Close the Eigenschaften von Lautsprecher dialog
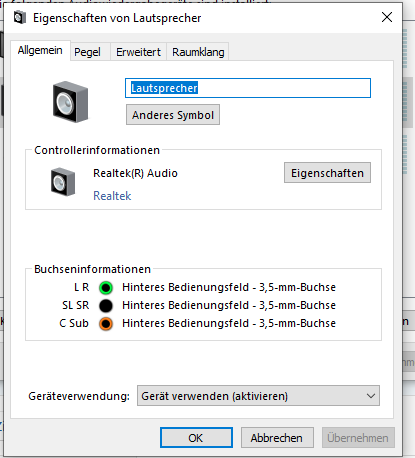Viewport: 415px width, 458px height. [x=387, y=17]
